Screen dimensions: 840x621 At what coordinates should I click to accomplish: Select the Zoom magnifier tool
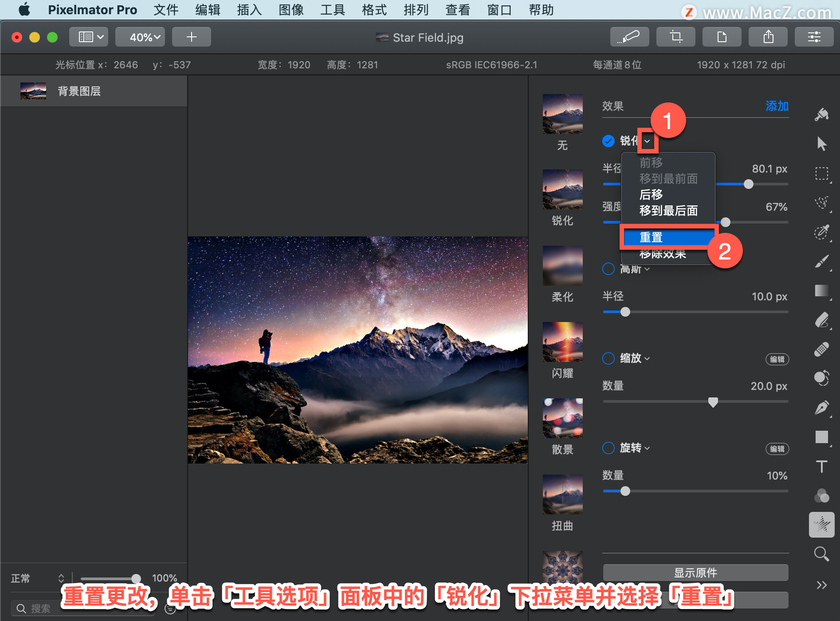click(822, 554)
